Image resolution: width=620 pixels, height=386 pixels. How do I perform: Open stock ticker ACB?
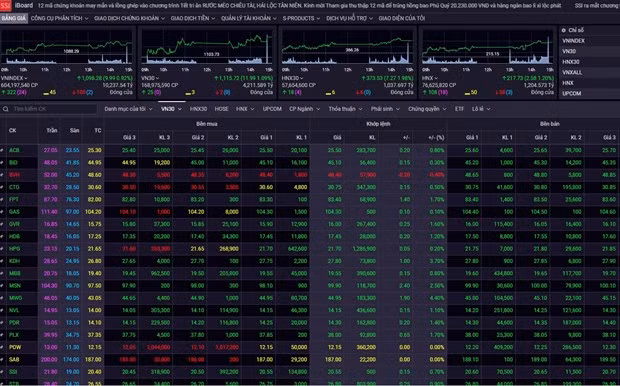pyautogui.click(x=14, y=150)
